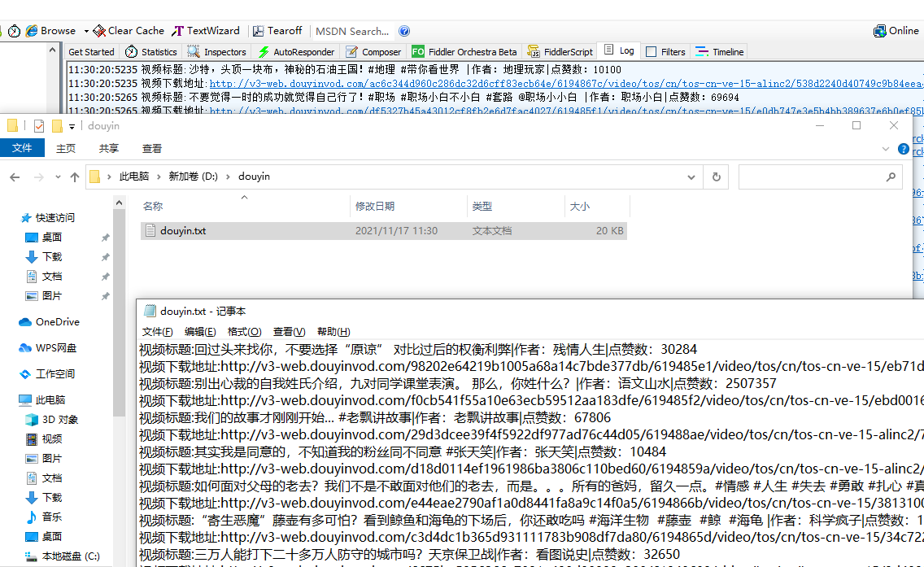The height and width of the screenshot is (567, 924).
Task: Open the Filters tab in Fiddler
Action: (665, 52)
